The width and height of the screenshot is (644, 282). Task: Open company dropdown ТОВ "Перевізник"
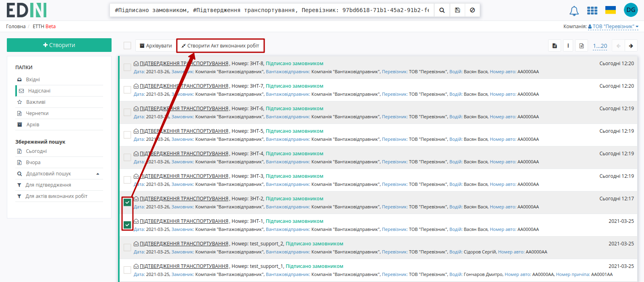pyautogui.click(x=613, y=27)
